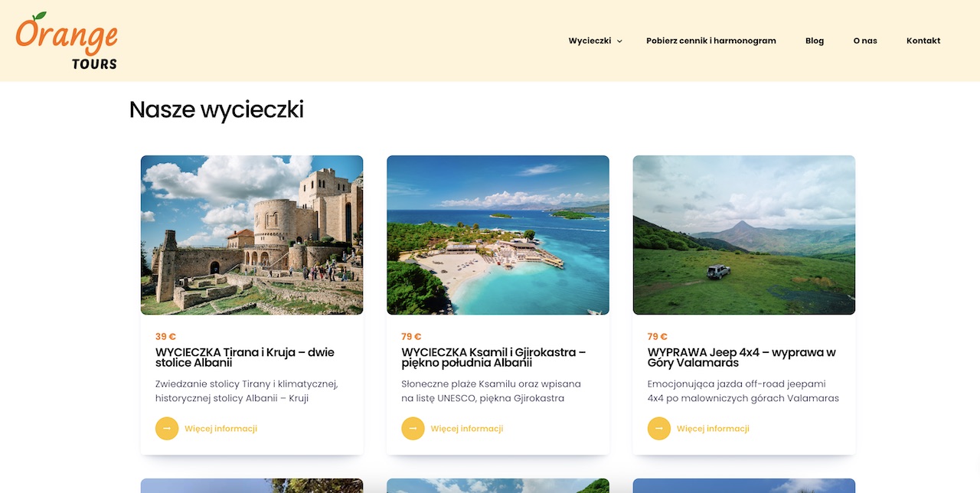Click the Orange Tours logo

click(67, 41)
